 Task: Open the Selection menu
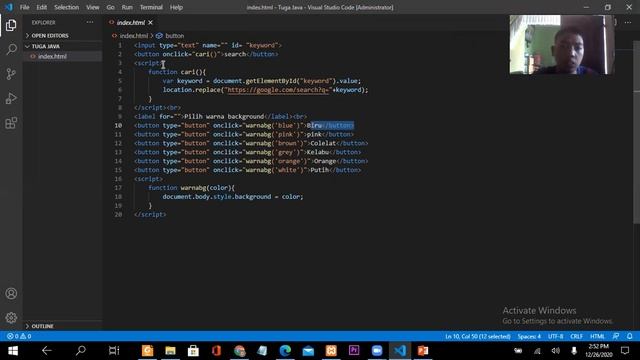[x=67, y=7]
